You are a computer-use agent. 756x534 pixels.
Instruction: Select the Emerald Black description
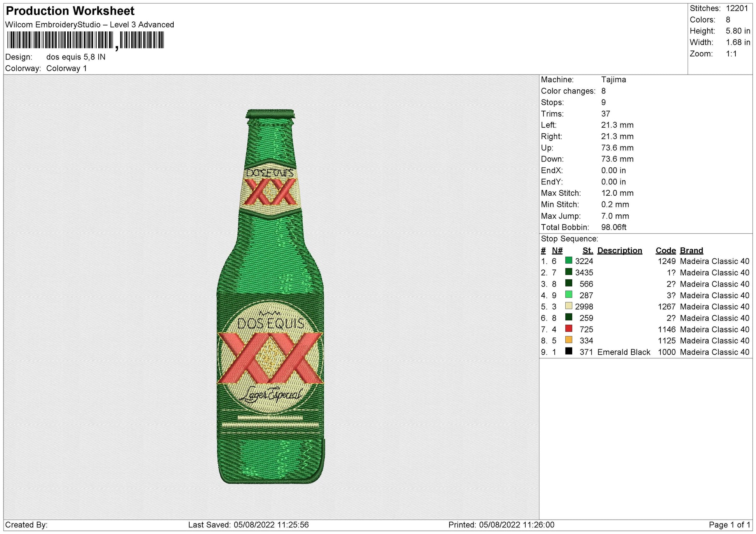[x=624, y=352]
